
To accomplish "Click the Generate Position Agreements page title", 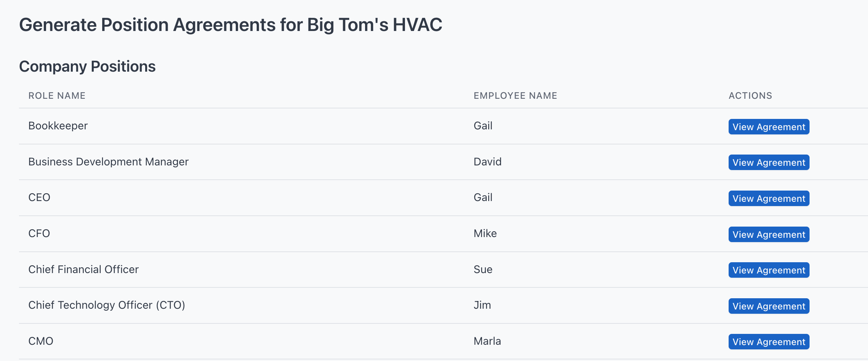I will pyautogui.click(x=231, y=25).
